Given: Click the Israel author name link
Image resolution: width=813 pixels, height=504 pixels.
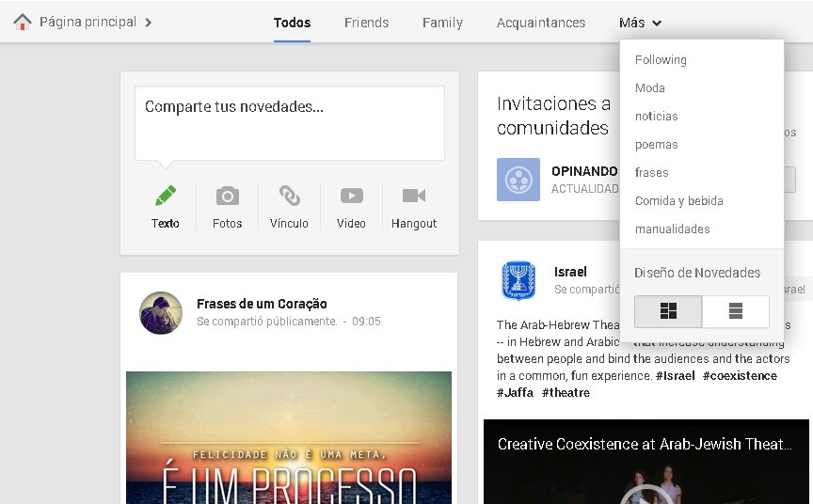Looking at the screenshot, I should coord(570,272).
